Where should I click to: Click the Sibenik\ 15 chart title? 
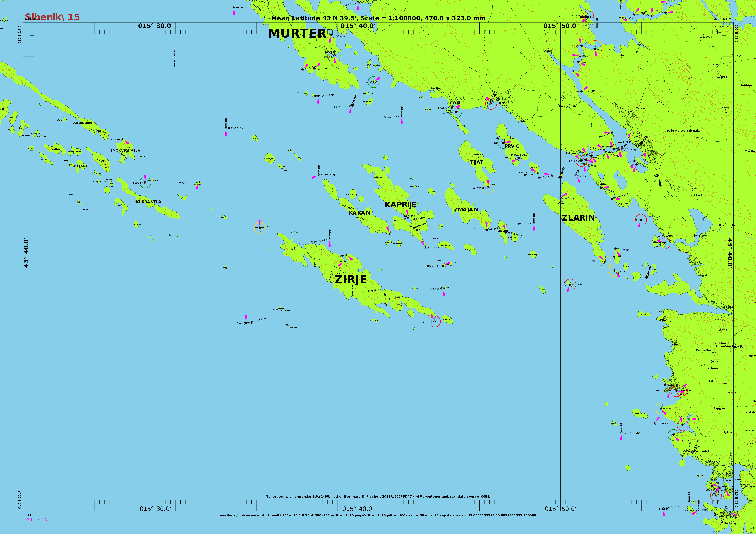tap(52, 17)
